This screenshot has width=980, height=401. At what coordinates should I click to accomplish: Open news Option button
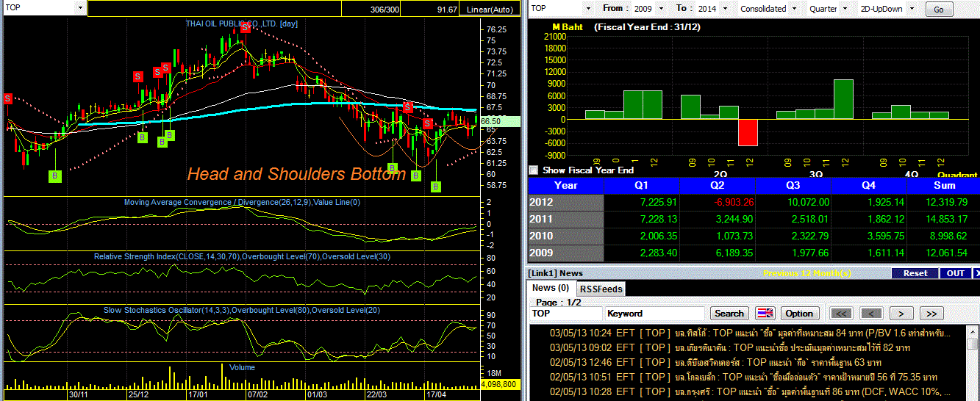[x=799, y=314]
